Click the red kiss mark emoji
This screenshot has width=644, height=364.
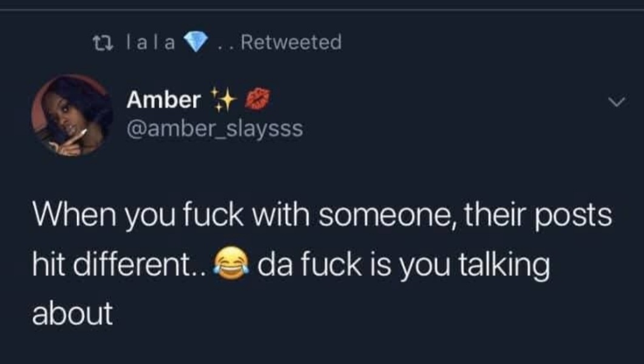coord(257,99)
